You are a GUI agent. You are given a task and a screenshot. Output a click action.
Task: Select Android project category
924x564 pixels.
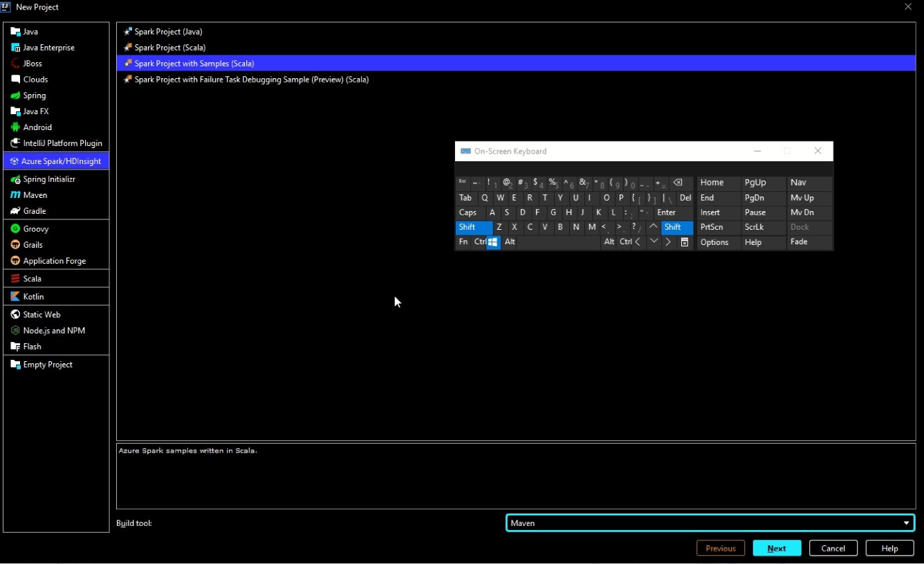pos(56,127)
